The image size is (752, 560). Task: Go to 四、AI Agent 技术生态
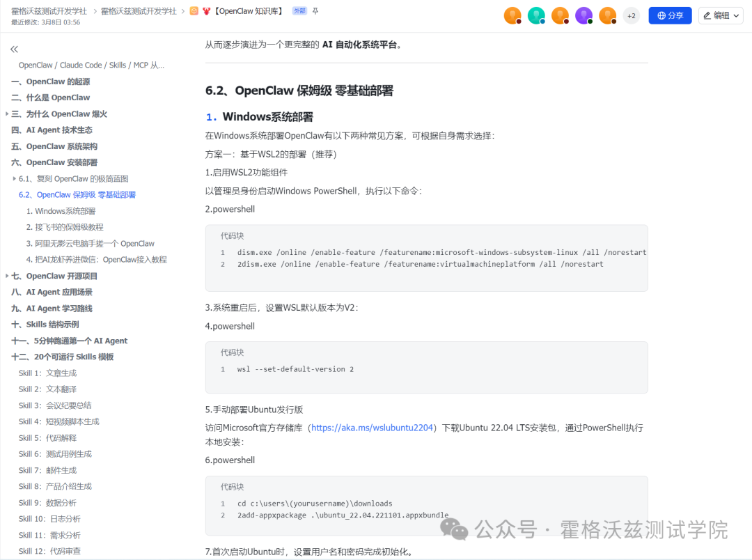[52, 130]
